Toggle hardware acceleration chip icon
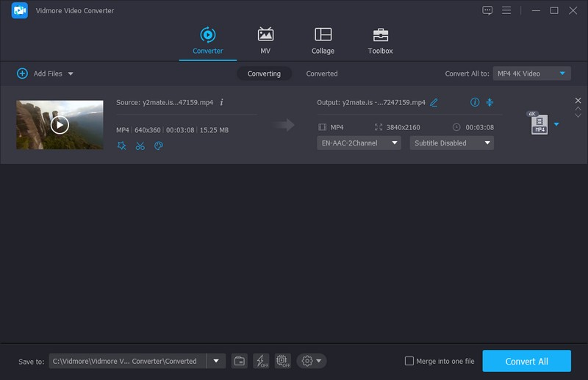The height and width of the screenshot is (380, 588). (283, 361)
